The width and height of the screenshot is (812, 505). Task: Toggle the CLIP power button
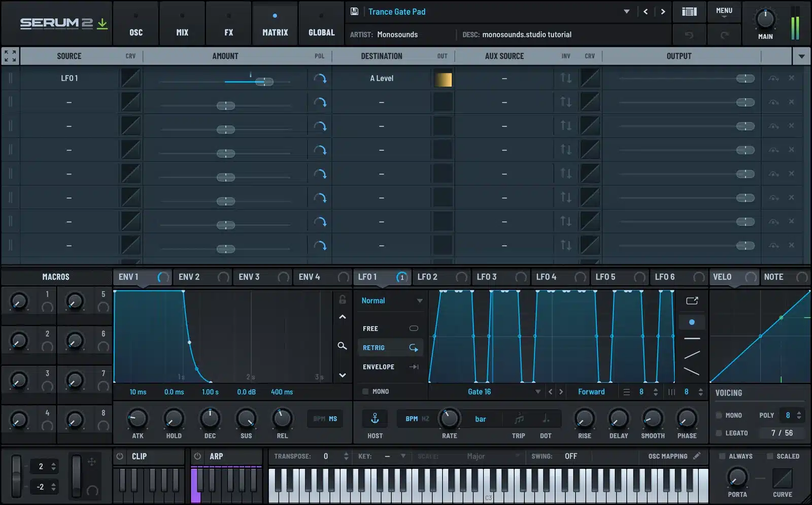tap(120, 456)
